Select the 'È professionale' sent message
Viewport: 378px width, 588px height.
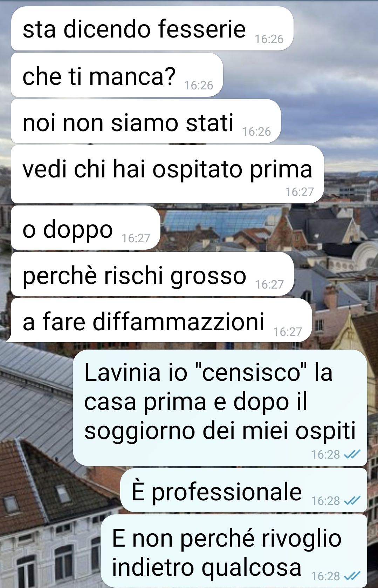(244, 490)
